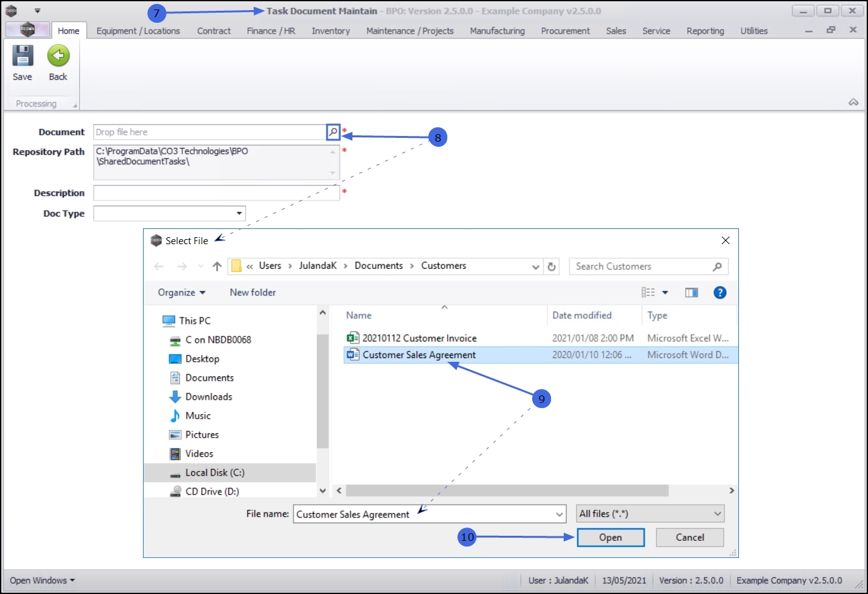This screenshot has width=868, height=594.
Task: Open the view options dropdown arrow
Action: point(665,292)
